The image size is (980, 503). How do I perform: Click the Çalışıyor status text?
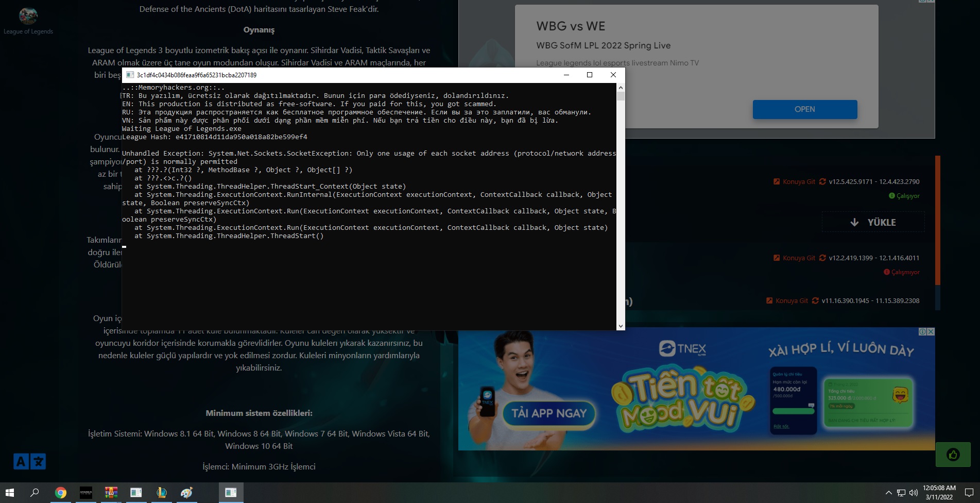pos(908,196)
